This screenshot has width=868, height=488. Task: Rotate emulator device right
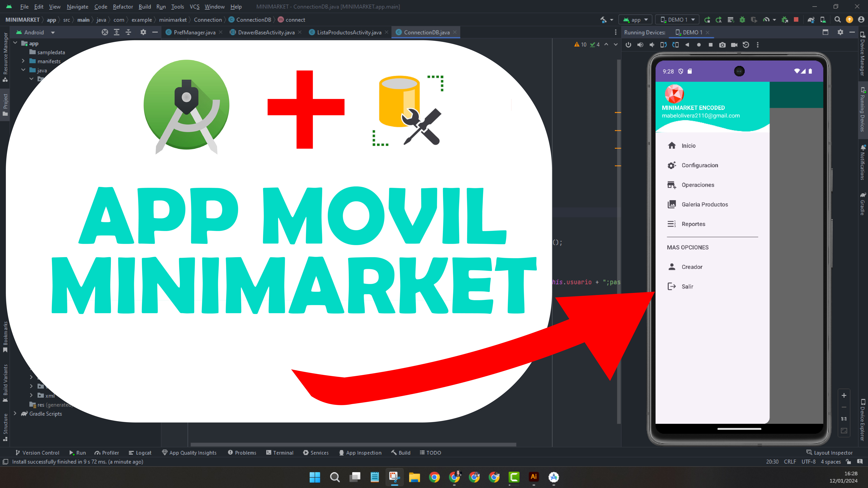pos(675,45)
